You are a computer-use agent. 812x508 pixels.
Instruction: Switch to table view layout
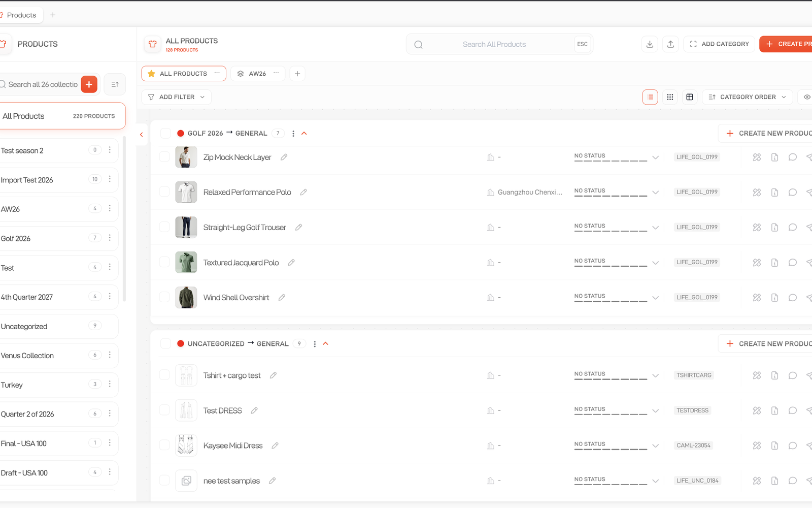point(690,97)
